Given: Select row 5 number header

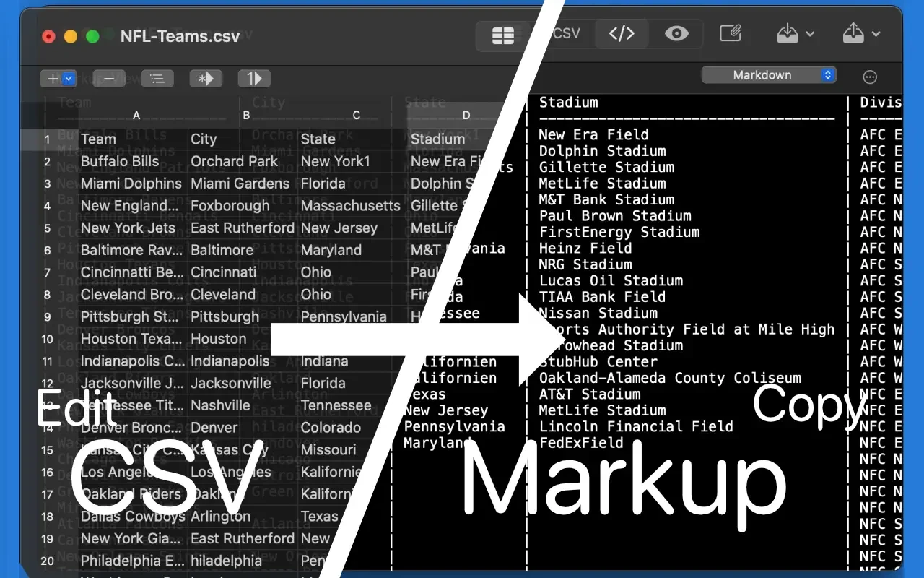Looking at the screenshot, I should [x=48, y=228].
